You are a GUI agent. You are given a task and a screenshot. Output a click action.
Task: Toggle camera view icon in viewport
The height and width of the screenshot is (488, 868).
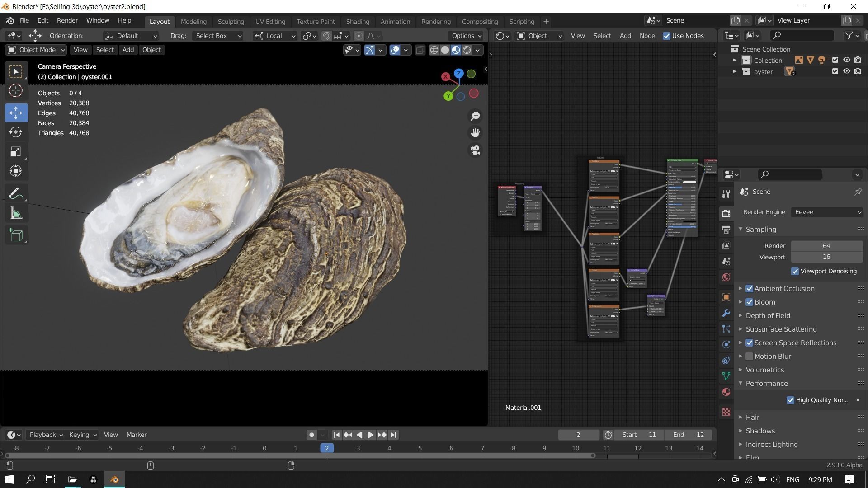point(475,150)
